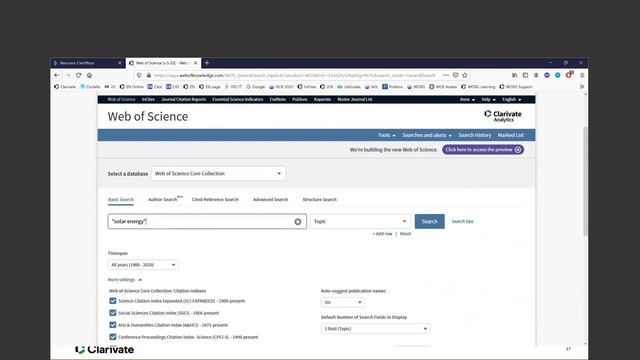Click the Clarivate Analytics logo

pos(503,116)
